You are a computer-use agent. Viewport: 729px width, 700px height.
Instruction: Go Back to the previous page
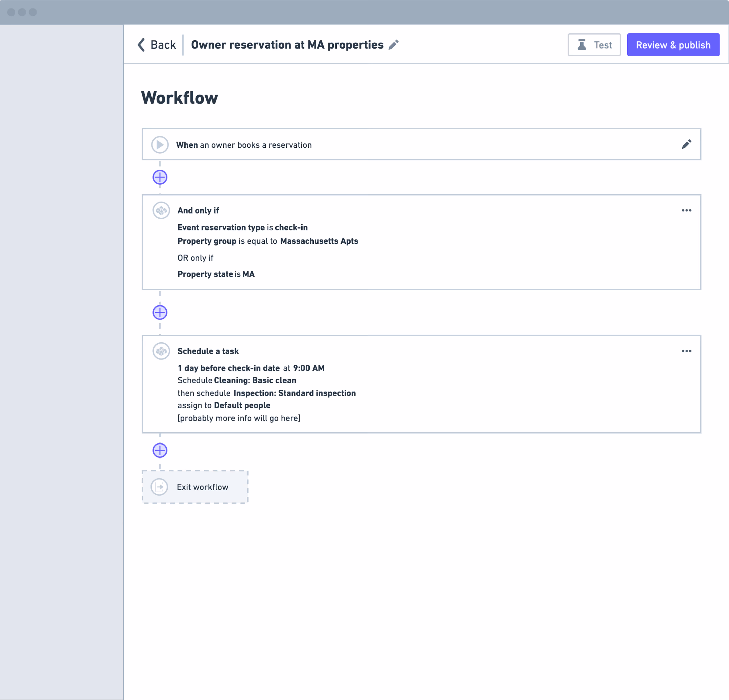pos(163,45)
